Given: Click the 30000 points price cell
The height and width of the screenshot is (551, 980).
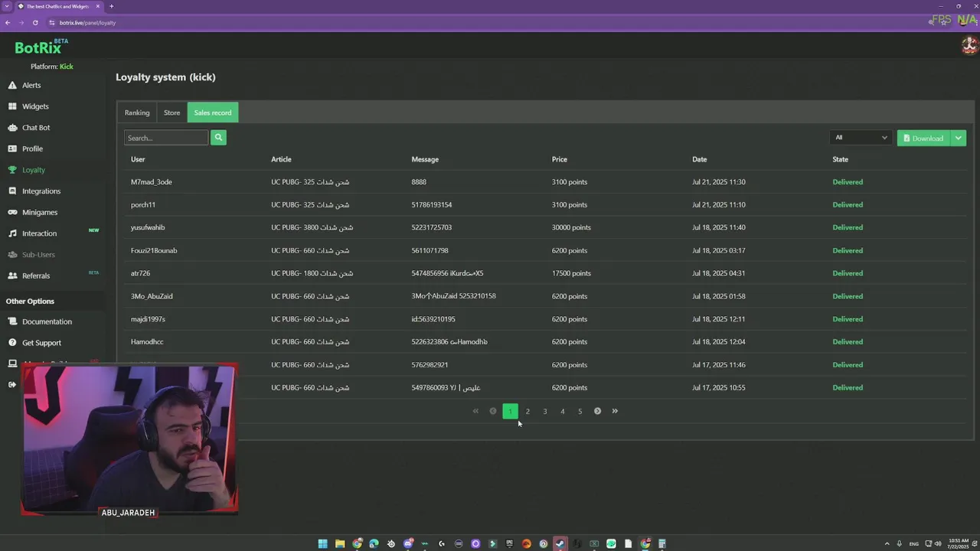Looking at the screenshot, I should click(571, 227).
